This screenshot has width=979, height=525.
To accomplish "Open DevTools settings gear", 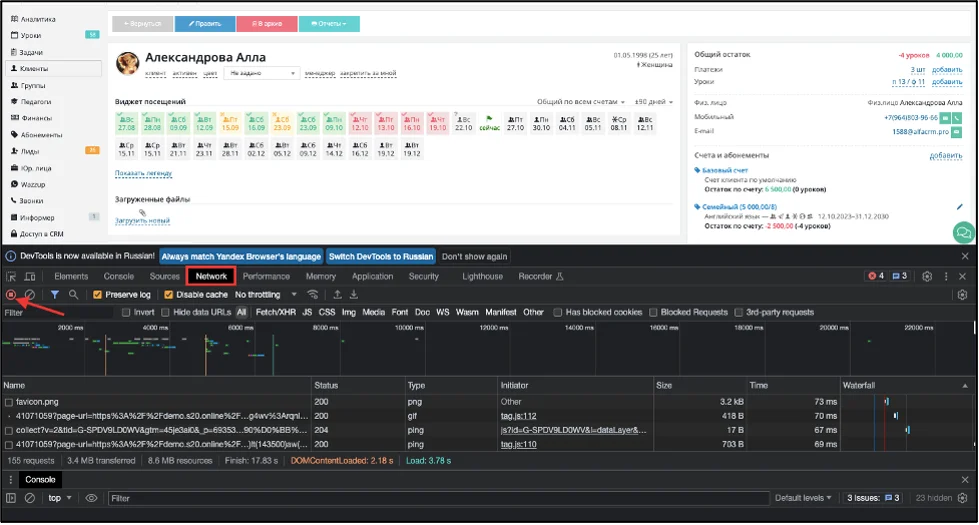I will (x=927, y=277).
